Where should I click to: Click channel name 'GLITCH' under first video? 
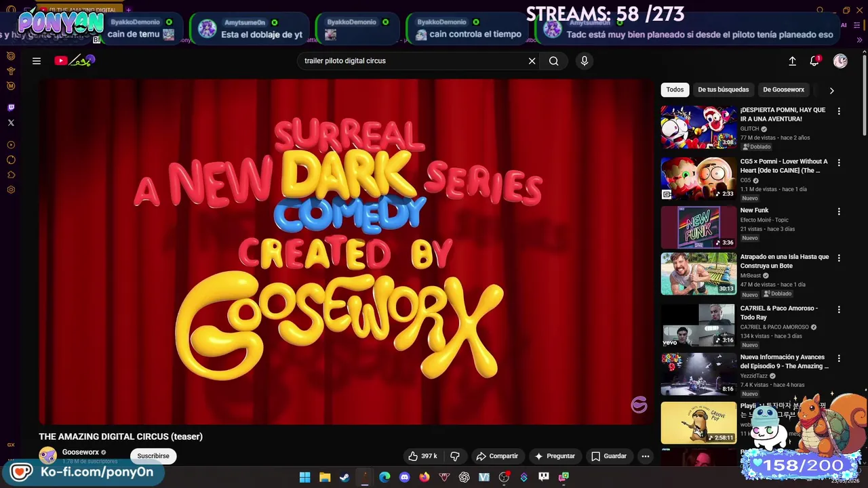[749, 129]
